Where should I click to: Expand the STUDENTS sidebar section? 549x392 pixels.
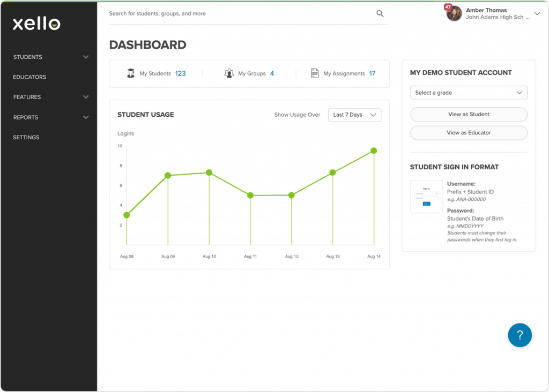(49, 57)
